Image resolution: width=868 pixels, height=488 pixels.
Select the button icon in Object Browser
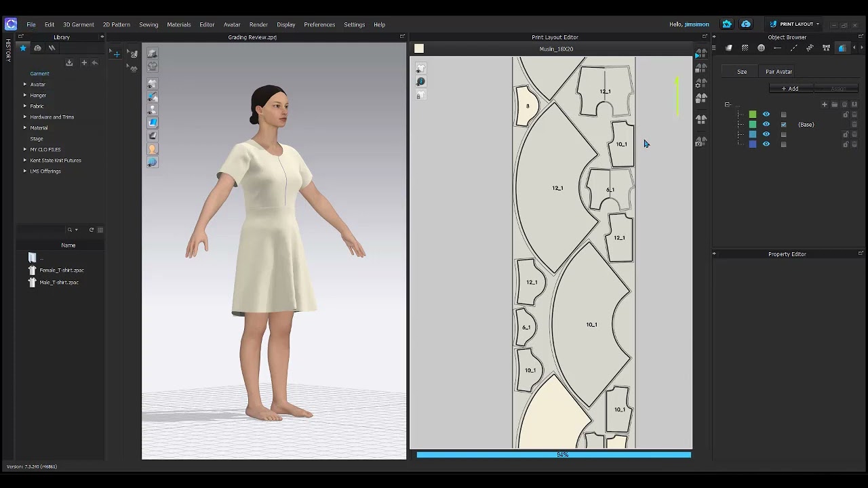[x=761, y=48]
